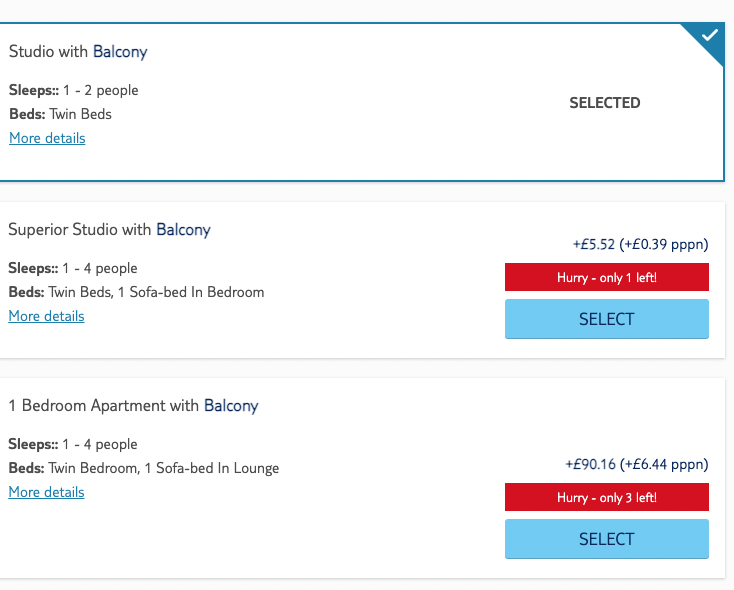The width and height of the screenshot is (734, 590).
Task: Select the Superior Studio with Balcony room
Action: [607, 319]
